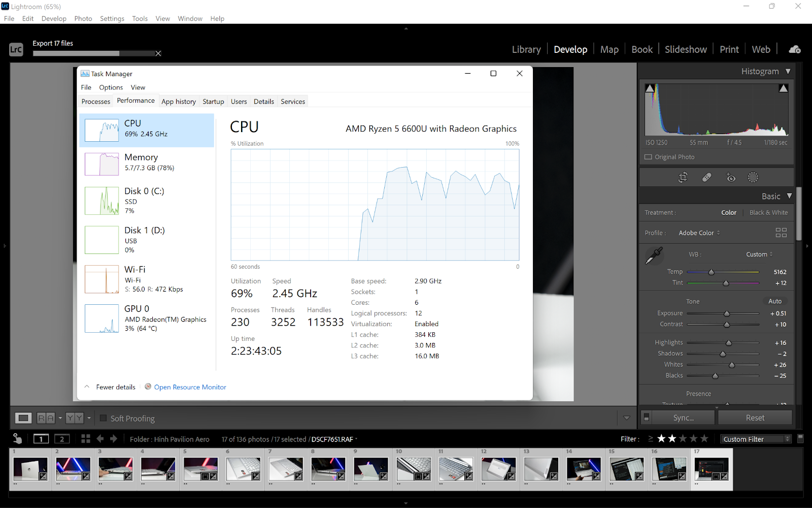Select Loupe view mode button
Viewport: 812px width, 508px height.
click(23, 418)
